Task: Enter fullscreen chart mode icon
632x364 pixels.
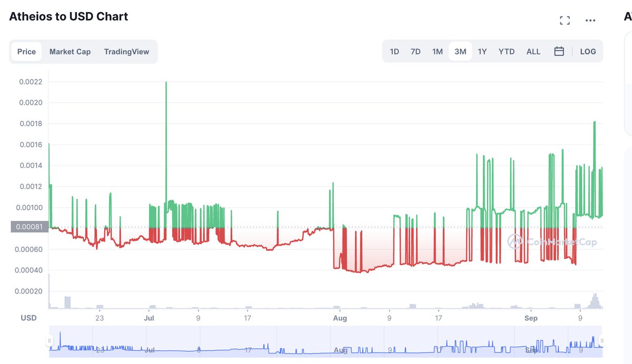Action: click(x=565, y=21)
